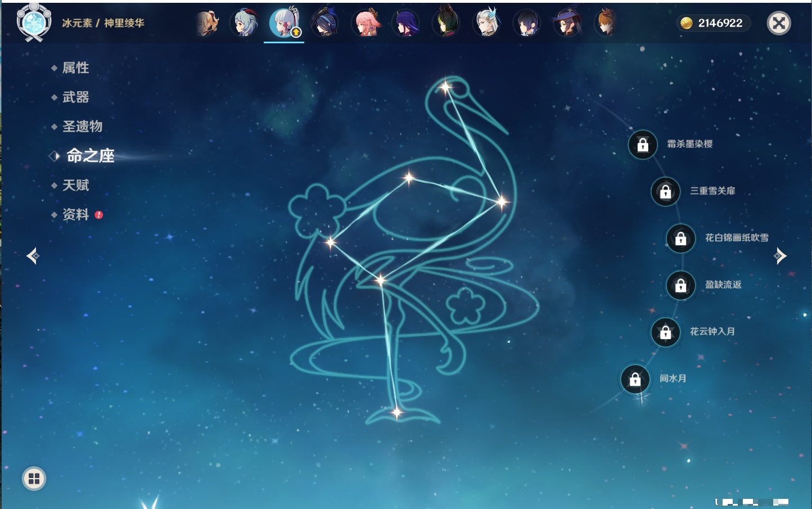Click the 霜杀墨染樱 label
The height and width of the screenshot is (509, 812).
click(x=690, y=144)
